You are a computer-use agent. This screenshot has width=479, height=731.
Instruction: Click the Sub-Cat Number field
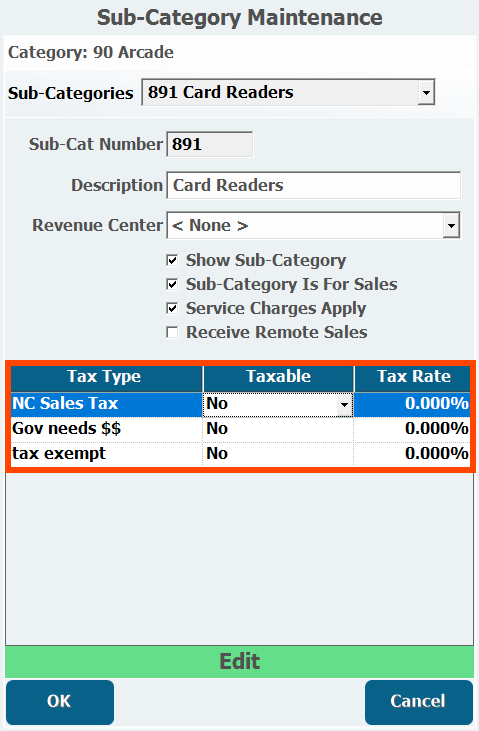(209, 144)
